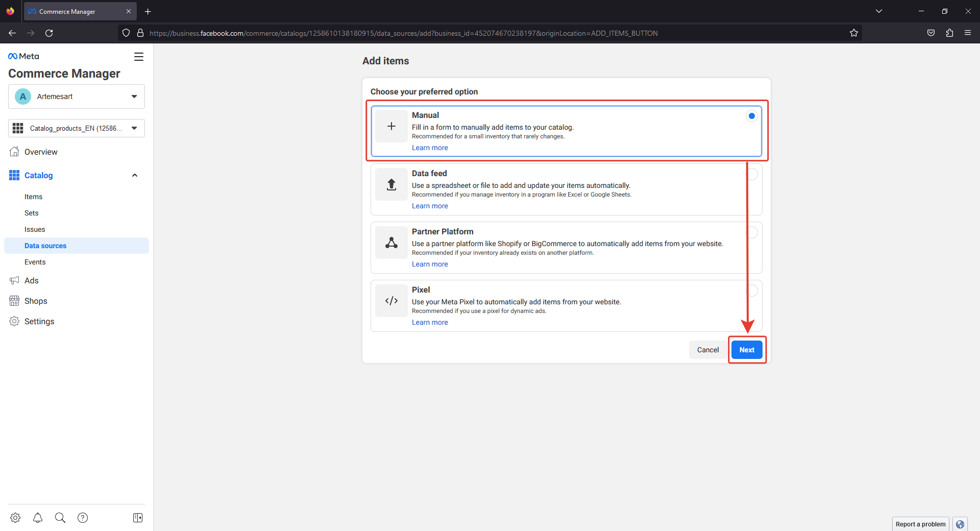
Task: List all browser tabs dropdown
Action: (879, 11)
